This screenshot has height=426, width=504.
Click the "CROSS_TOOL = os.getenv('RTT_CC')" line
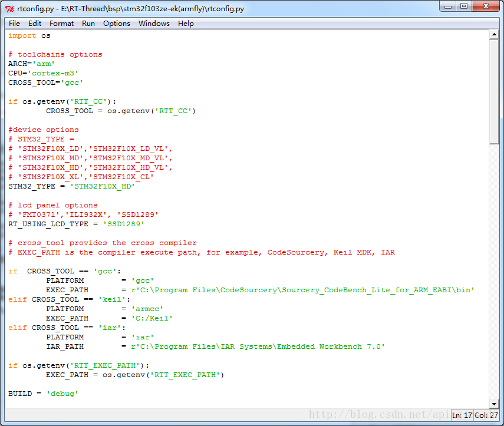[x=121, y=111]
